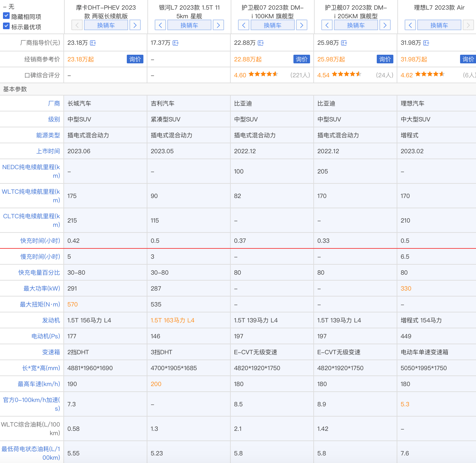Click 询价 button for 23.18万起

click(135, 59)
